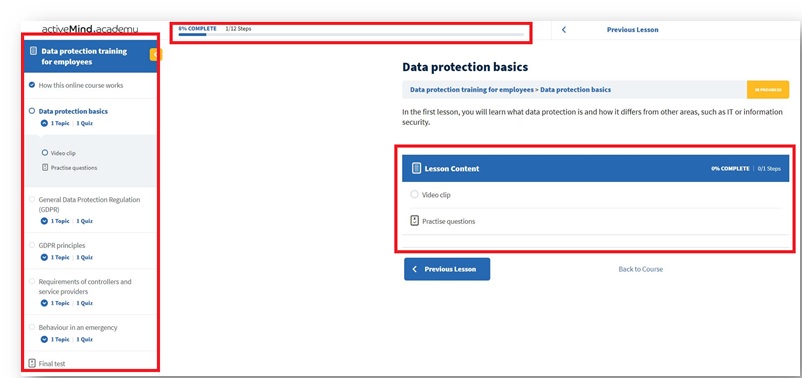
Task: Expand GDPR principles topic list
Action: [x=44, y=257]
